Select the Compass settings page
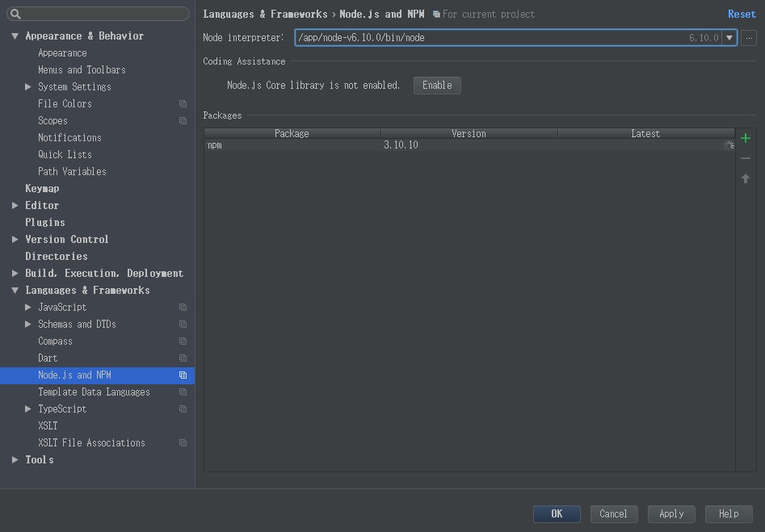The height and width of the screenshot is (532, 765). pyautogui.click(x=55, y=341)
